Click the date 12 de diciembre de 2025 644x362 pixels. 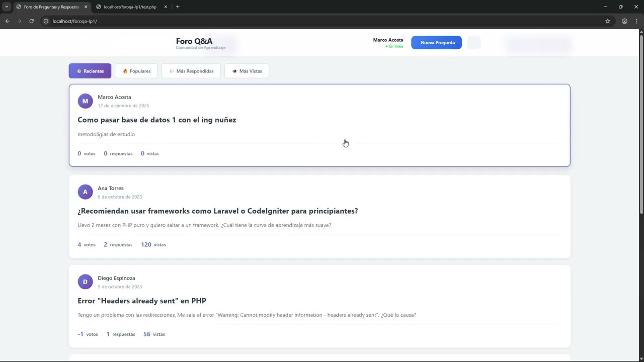pyautogui.click(x=123, y=106)
